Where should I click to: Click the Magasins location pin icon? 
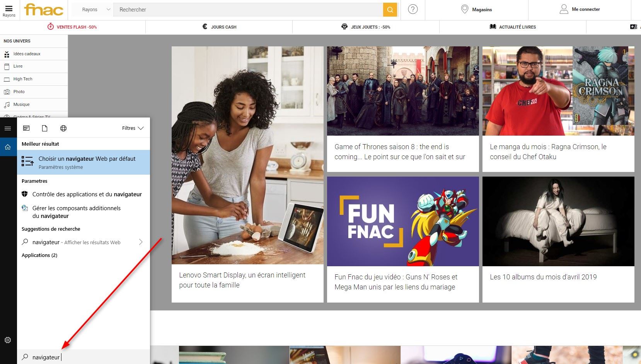pos(465,9)
